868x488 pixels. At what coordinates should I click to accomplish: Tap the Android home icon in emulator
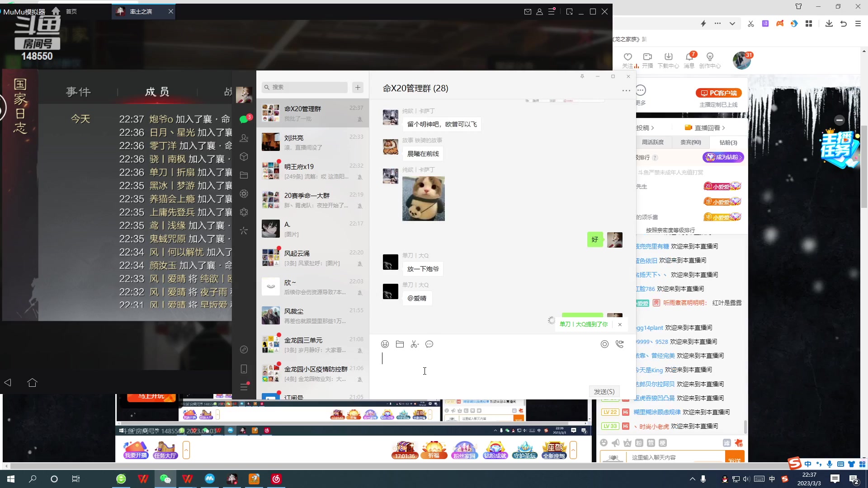32,383
